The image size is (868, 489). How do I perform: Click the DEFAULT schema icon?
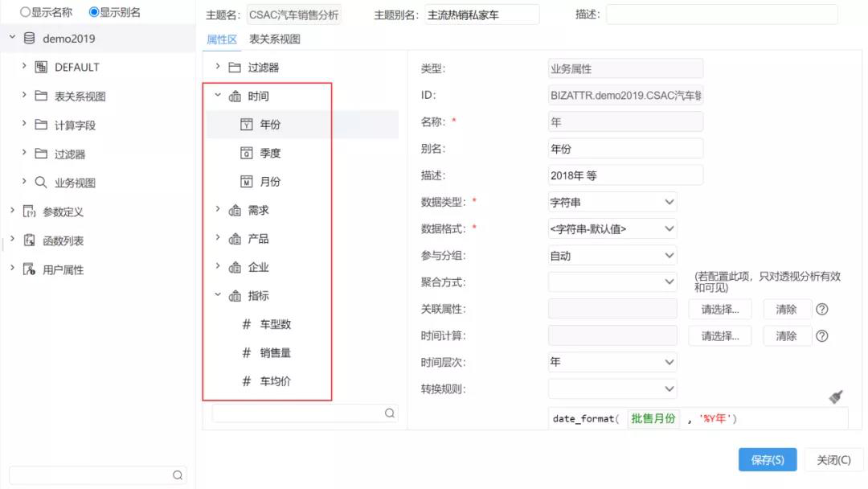[x=41, y=67]
